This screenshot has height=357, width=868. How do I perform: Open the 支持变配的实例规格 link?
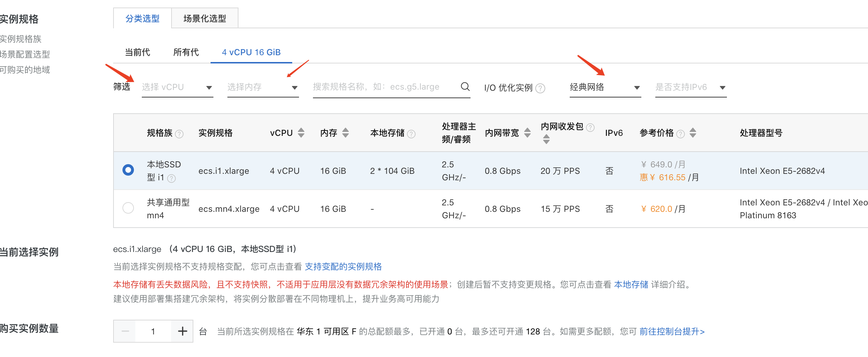343,267
